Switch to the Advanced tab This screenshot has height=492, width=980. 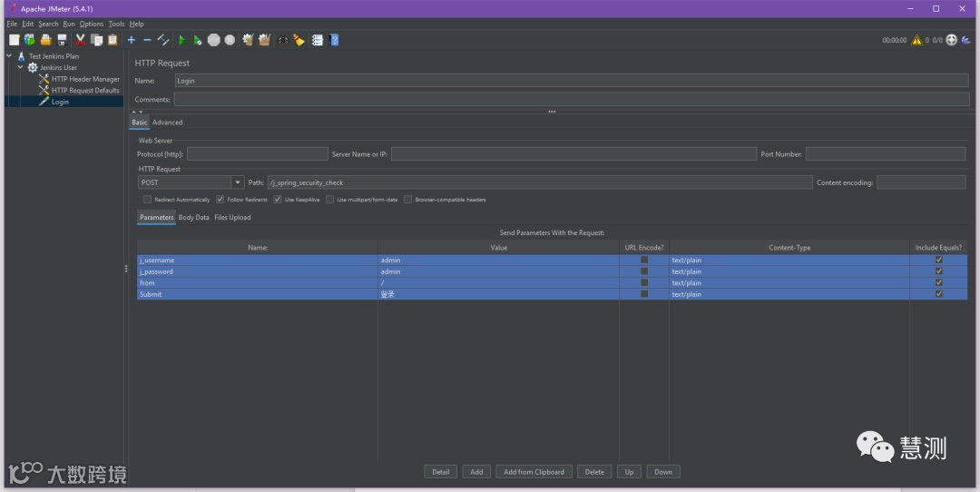(168, 123)
